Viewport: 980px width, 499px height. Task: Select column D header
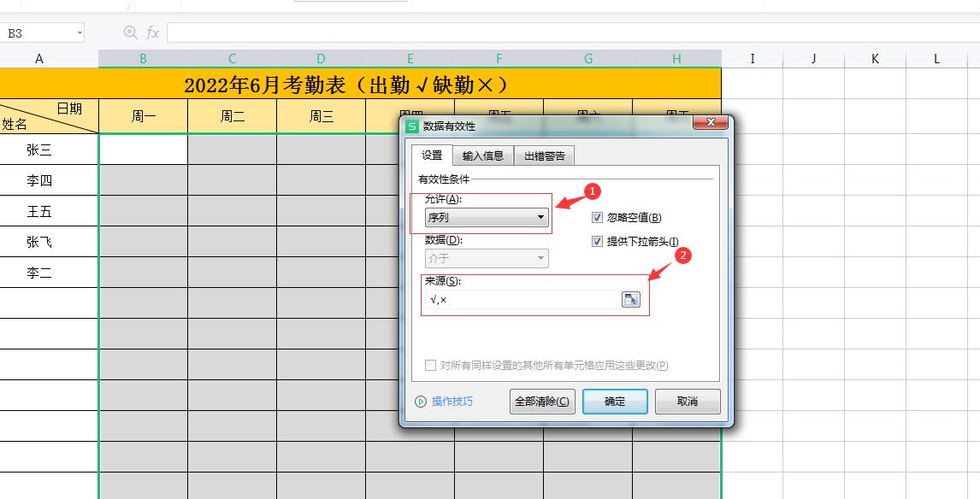click(321, 59)
